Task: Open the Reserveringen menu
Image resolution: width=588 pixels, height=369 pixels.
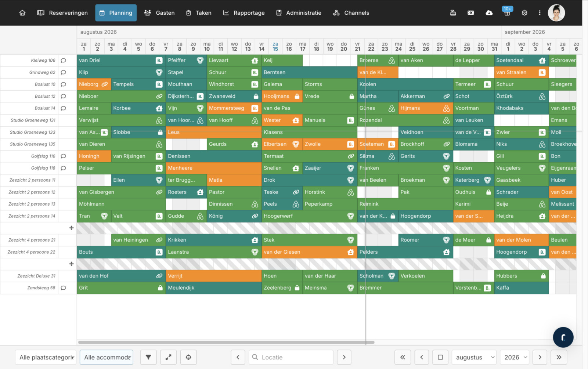Action: (x=63, y=13)
